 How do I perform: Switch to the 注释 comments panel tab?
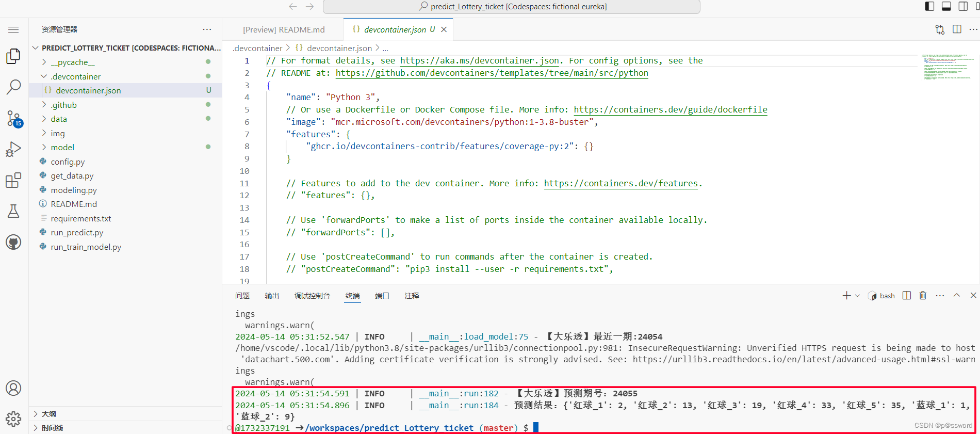tap(412, 296)
